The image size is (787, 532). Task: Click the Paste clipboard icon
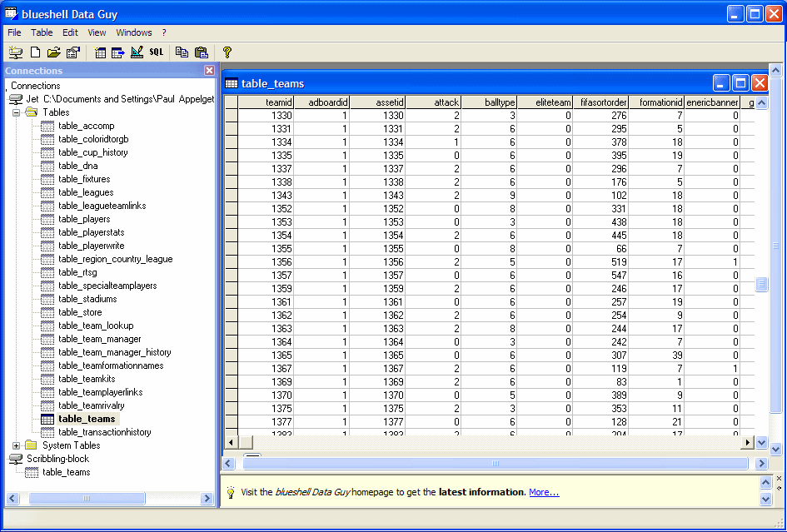pyautogui.click(x=201, y=52)
